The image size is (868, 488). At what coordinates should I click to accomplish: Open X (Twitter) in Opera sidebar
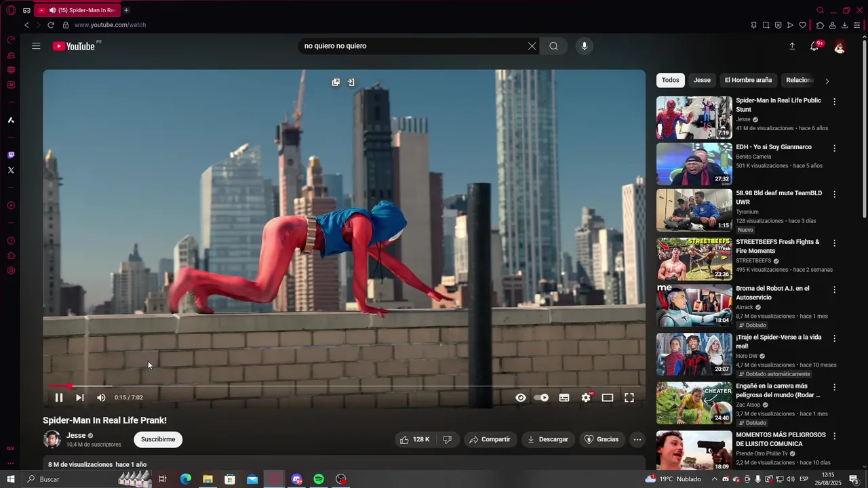(11, 170)
